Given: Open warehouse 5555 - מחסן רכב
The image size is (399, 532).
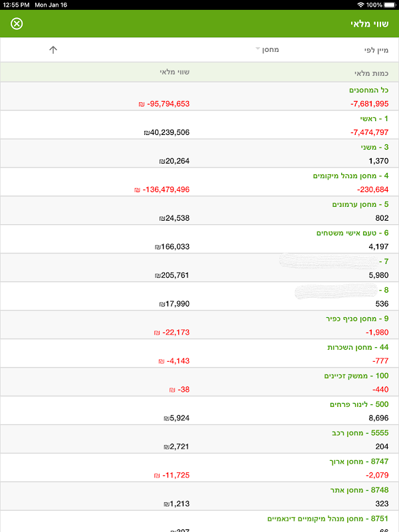Looking at the screenshot, I should coord(199,439).
